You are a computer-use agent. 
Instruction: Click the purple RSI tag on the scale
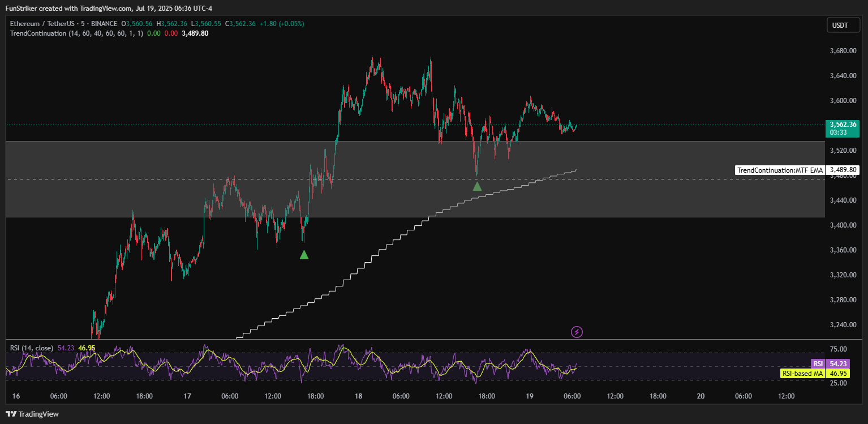tap(817, 364)
